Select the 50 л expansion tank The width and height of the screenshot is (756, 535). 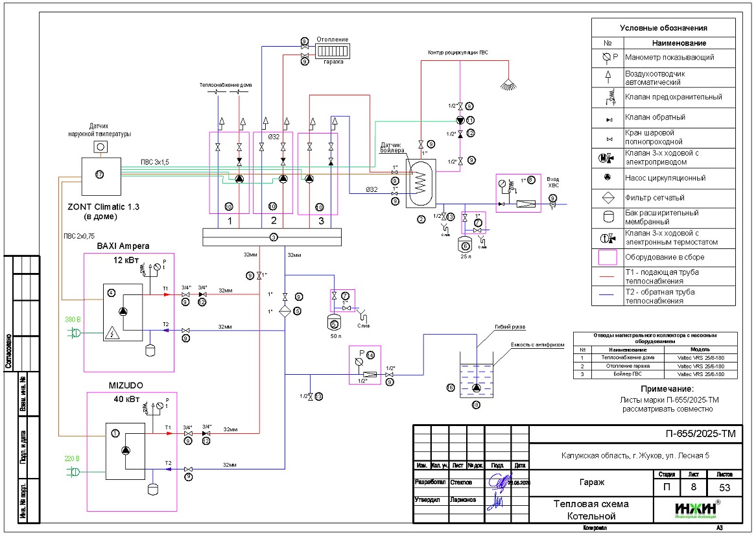[x=335, y=322]
